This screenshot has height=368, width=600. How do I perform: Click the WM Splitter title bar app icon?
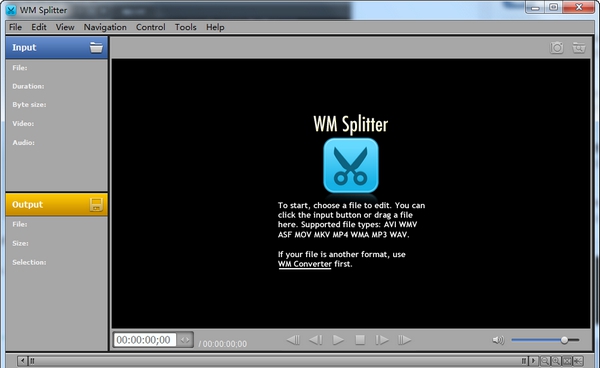[11, 10]
